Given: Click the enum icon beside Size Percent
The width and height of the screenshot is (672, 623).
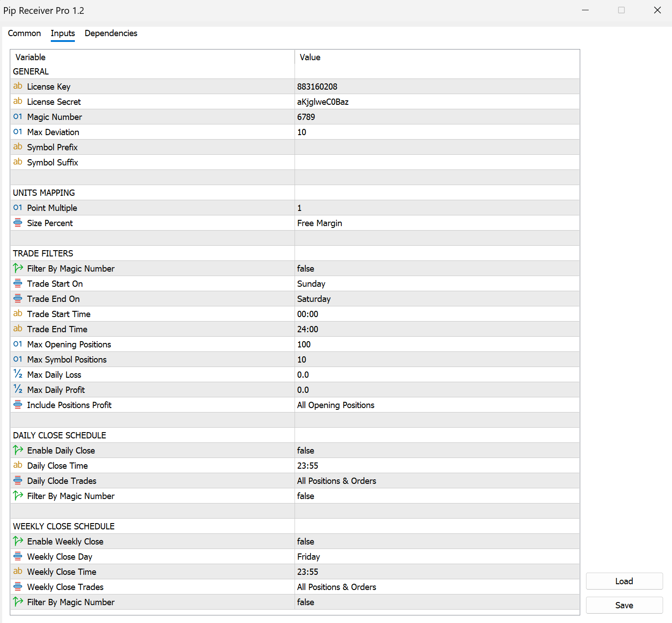Looking at the screenshot, I should click(x=18, y=223).
